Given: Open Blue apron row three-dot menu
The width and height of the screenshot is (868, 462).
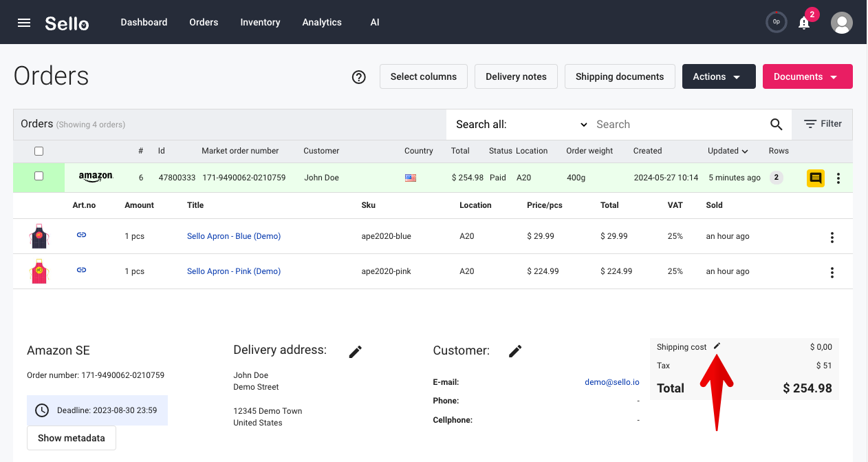Looking at the screenshot, I should (x=832, y=238).
